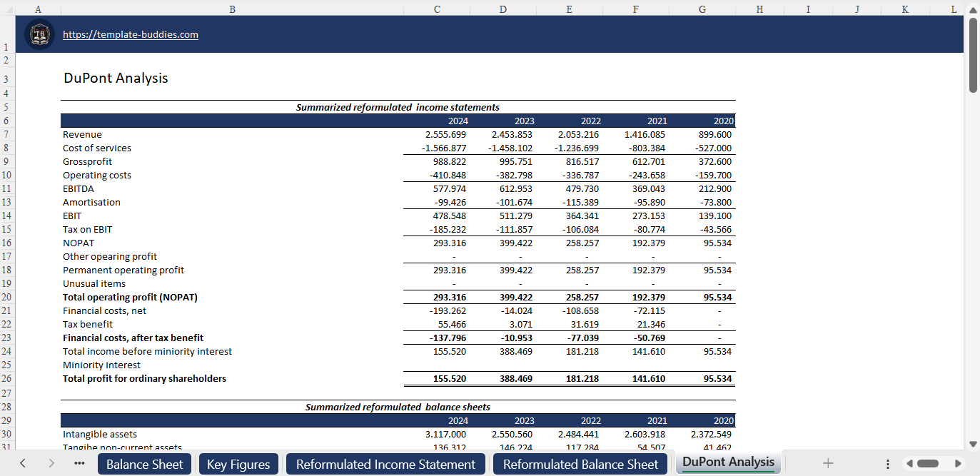Click the template-buddies logo icon
The image size is (980, 476).
pyautogui.click(x=40, y=34)
